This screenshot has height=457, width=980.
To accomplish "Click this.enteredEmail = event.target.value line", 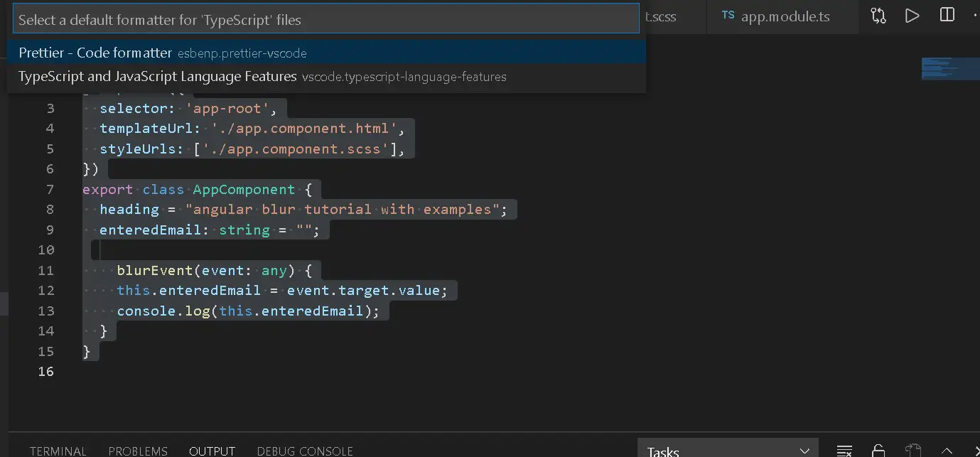I will pyautogui.click(x=282, y=291).
